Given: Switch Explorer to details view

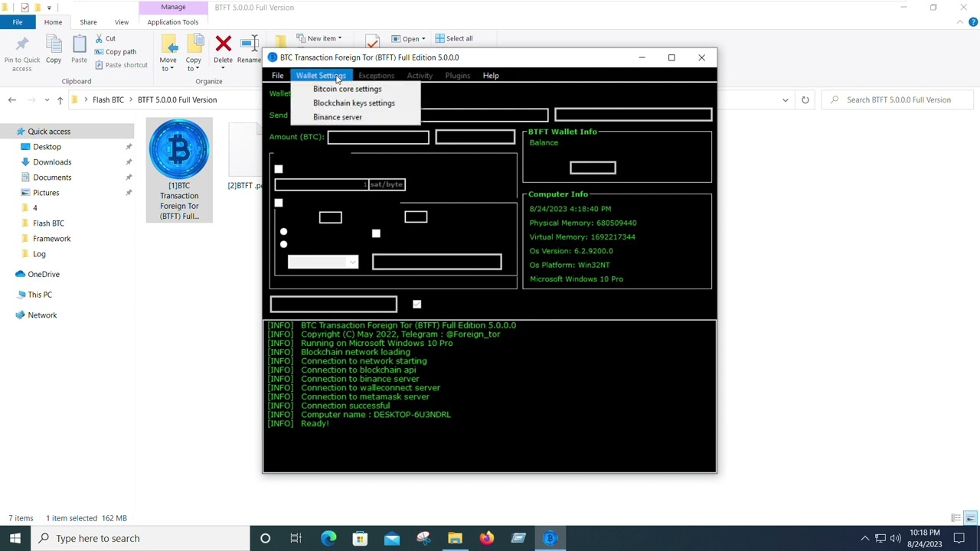Looking at the screenshot, I should pyautogui.click(x=955, y=518).
